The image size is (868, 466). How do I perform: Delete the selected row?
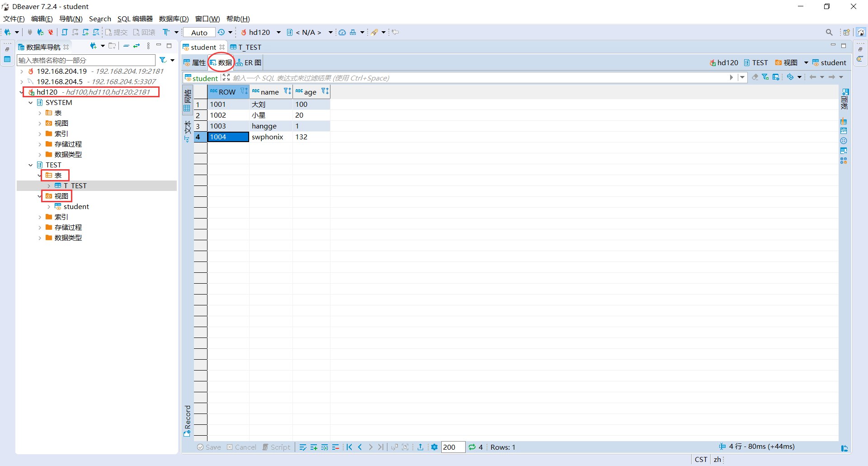336,447
